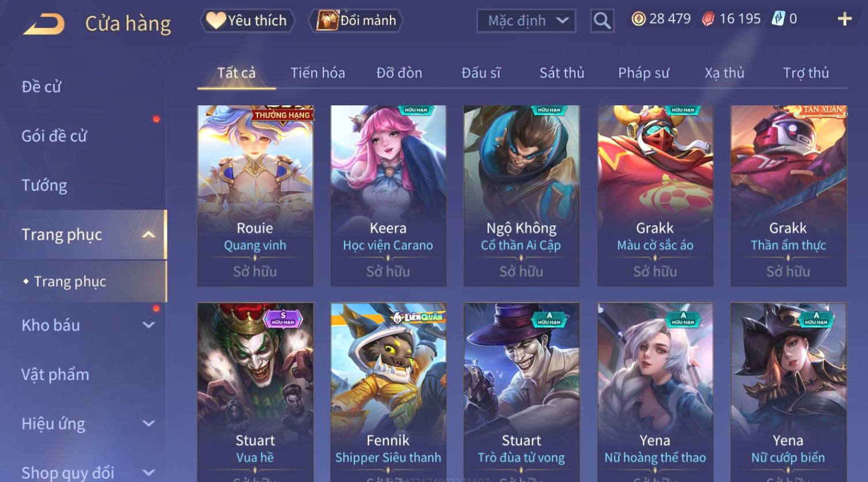Click the blue voucher currency icon

778,19
